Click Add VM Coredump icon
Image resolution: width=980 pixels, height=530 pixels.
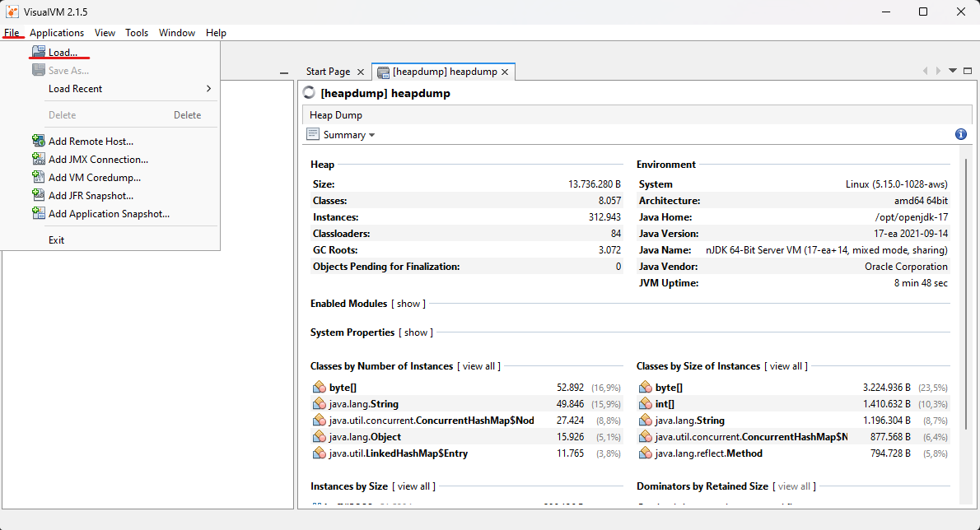tap(38, 178)
